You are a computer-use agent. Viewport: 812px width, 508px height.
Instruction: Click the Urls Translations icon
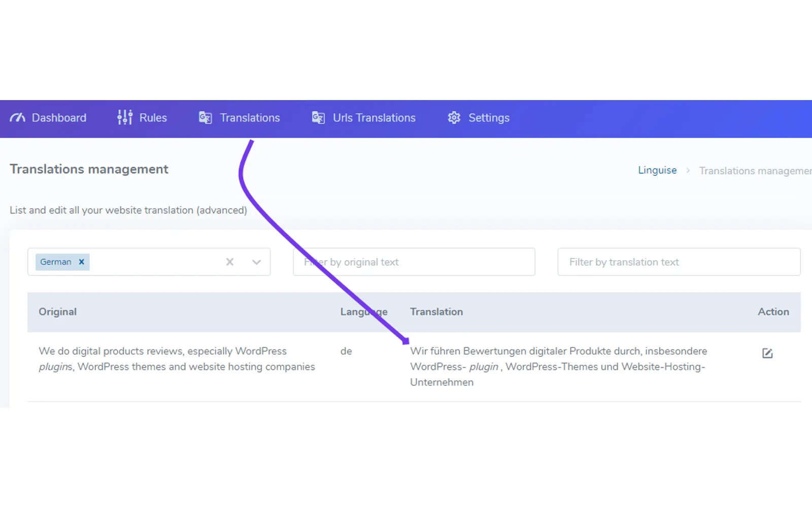click(318, 118)
